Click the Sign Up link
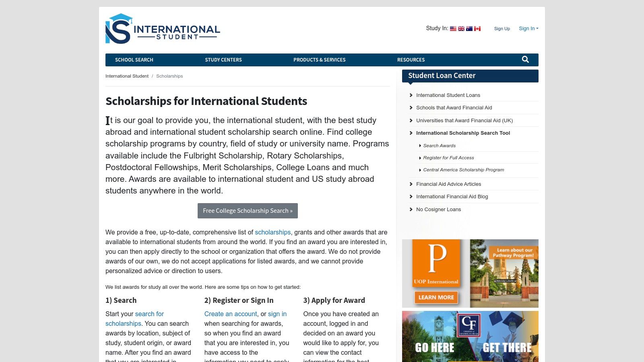The height and width of the screenshot is (362, 644). click(x=502, y=29)
